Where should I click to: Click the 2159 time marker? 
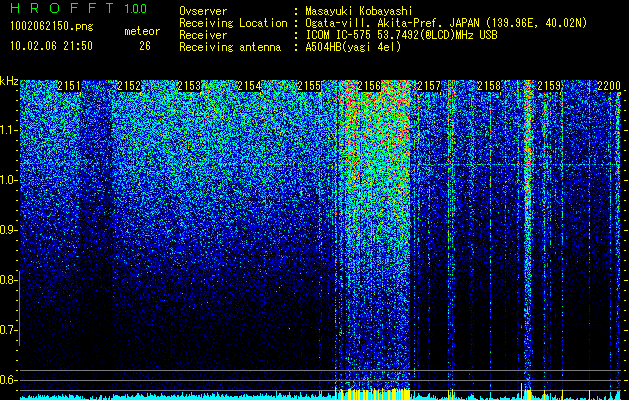click(x=549, y=86)
